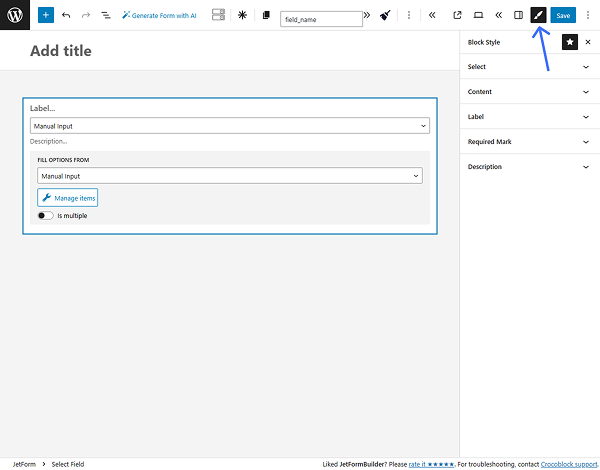
Task: Open Fill Options From dropdown
Action: (230, 176)
